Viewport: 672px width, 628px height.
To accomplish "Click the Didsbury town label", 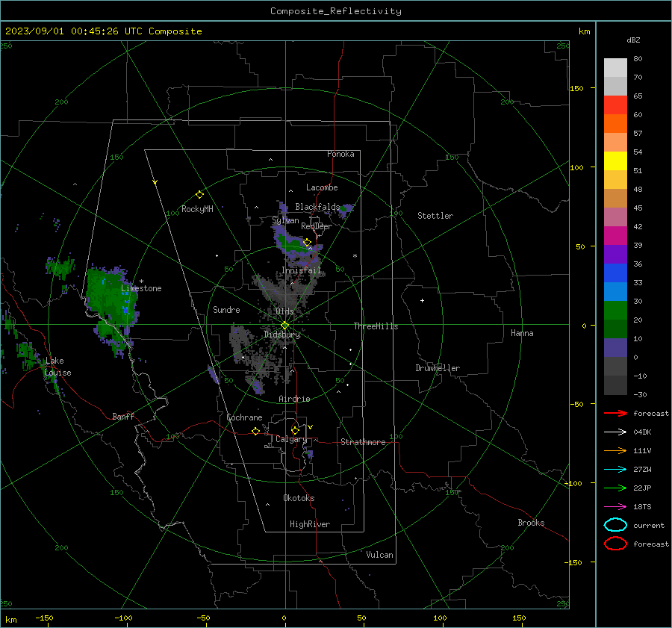I will coord(281,335).
